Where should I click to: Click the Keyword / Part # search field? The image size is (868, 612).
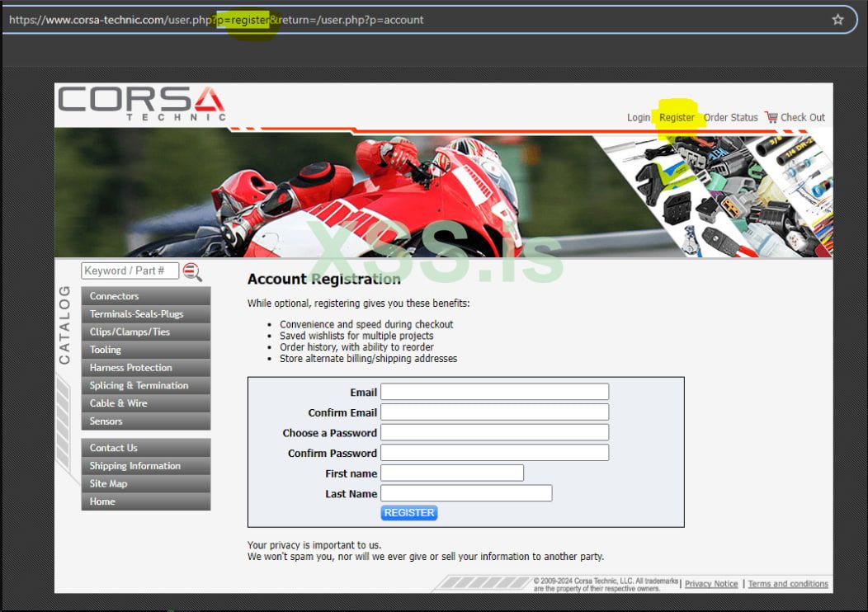coord(130,271)
